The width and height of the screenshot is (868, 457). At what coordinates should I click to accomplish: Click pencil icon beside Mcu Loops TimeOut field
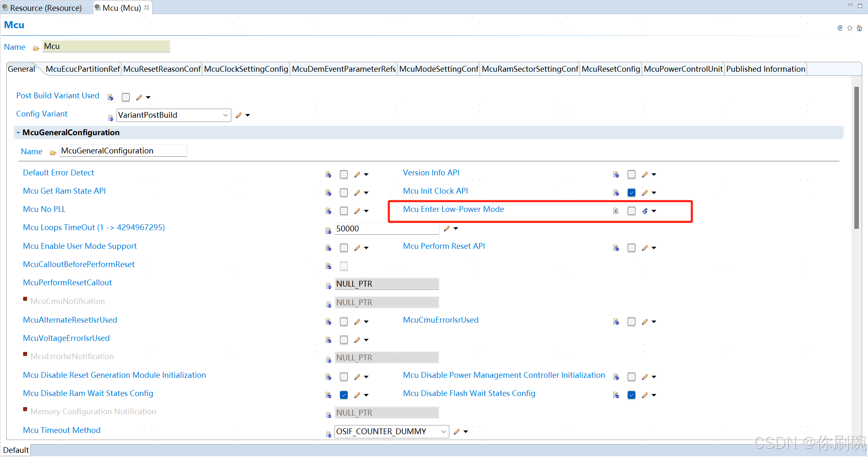click(x=446, y=228)
